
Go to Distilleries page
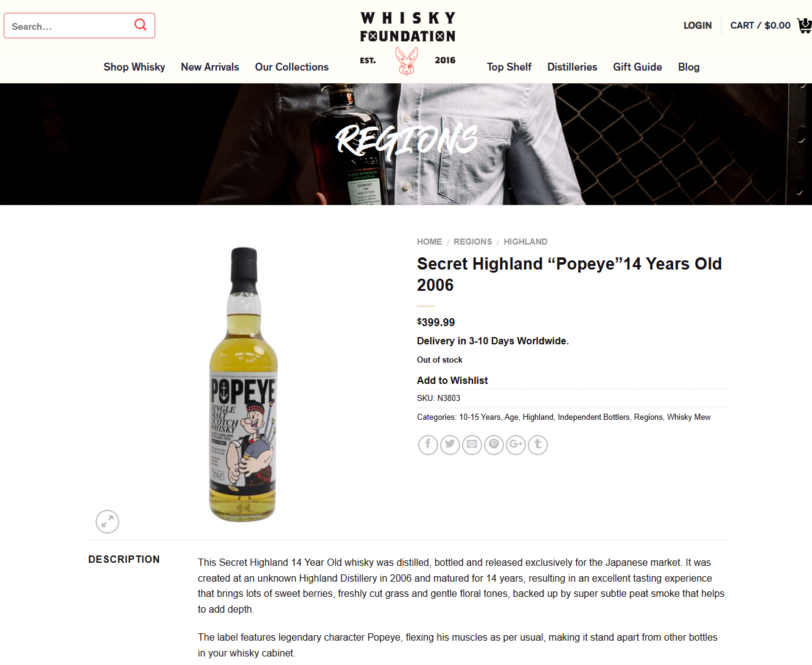pos(572,67)
